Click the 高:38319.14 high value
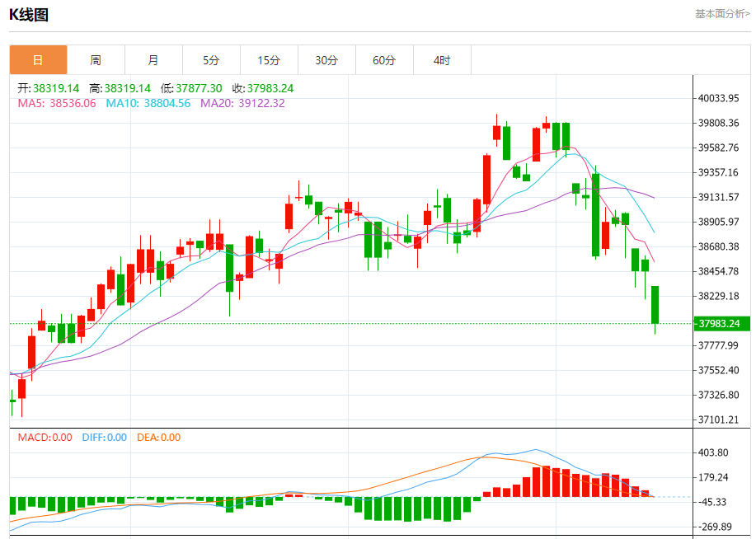This screenshot has width=756, height=539. (x=120, y=88)
